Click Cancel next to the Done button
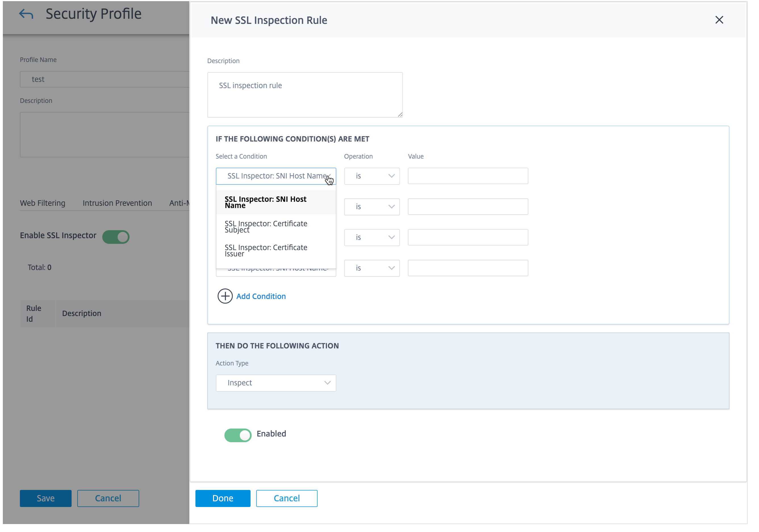The height and width of the screenshot is (532, 759). (287, 498)
